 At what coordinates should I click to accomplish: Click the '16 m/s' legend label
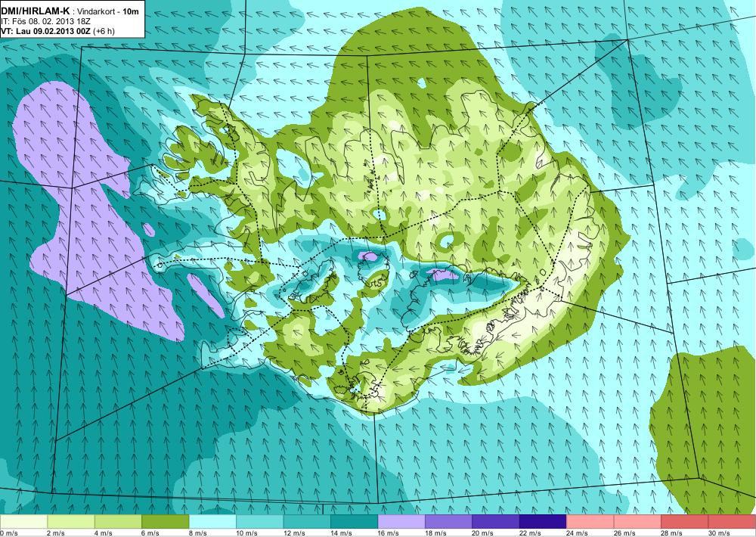[389, 533]
